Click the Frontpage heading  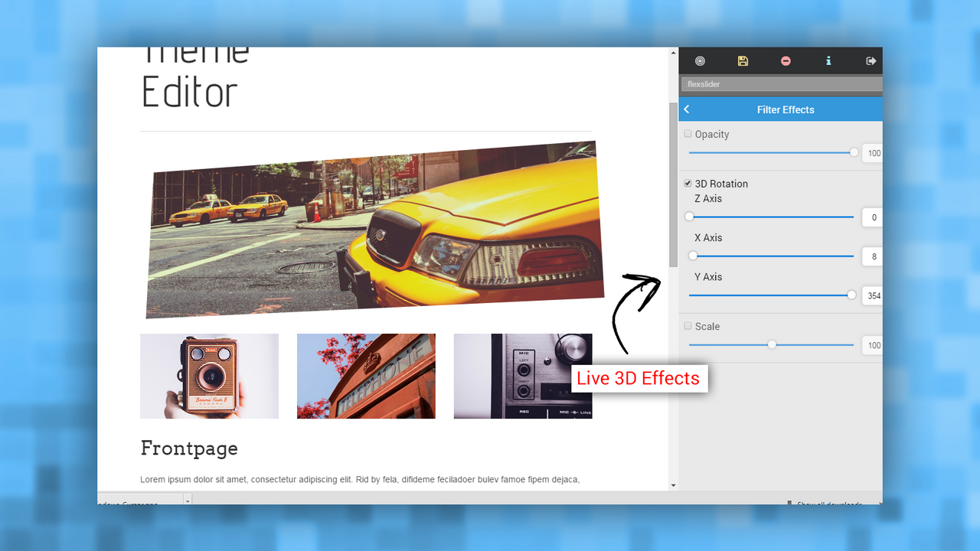click(189, 448)
